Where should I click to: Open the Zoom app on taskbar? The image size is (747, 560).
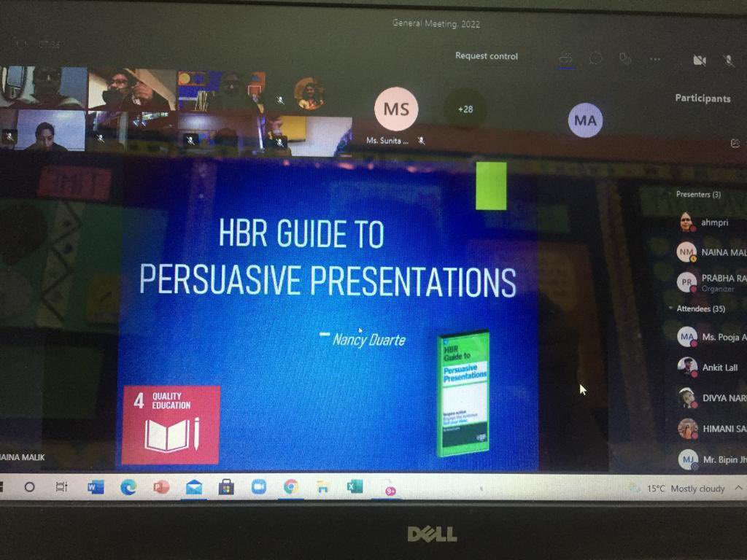pyautogui.click(x=259, y=486)
